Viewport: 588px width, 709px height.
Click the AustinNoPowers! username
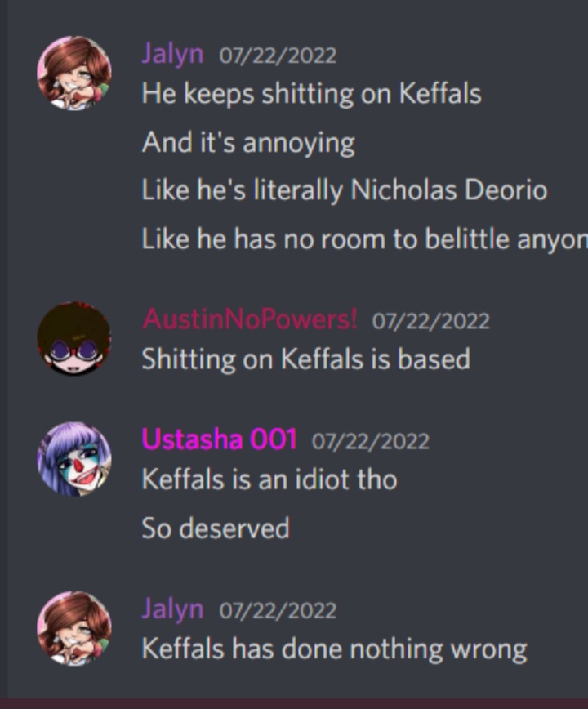coord(249,319)
